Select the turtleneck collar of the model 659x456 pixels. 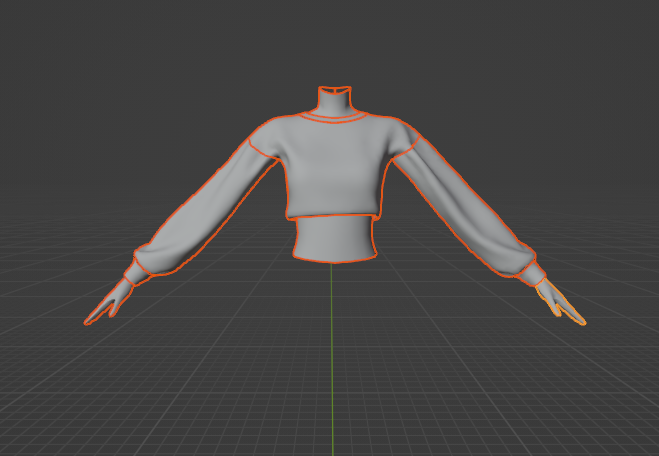click(335, 102)
